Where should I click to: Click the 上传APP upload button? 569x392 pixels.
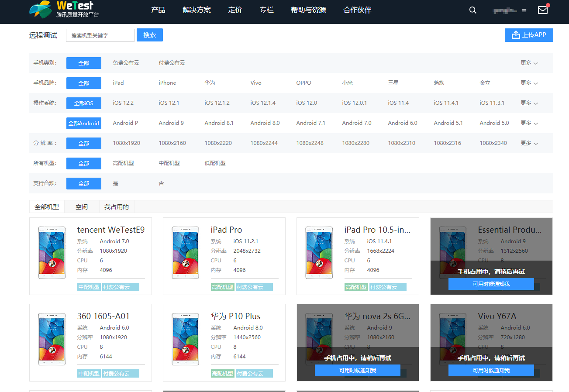529,35
